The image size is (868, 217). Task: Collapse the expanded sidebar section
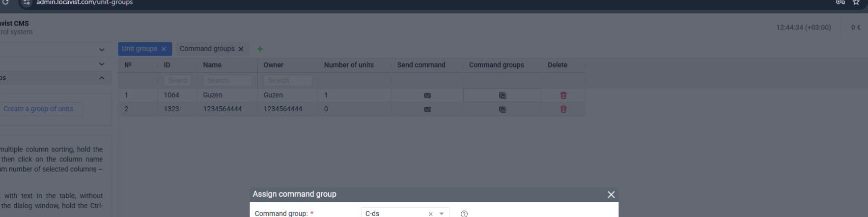click(102, 78)
